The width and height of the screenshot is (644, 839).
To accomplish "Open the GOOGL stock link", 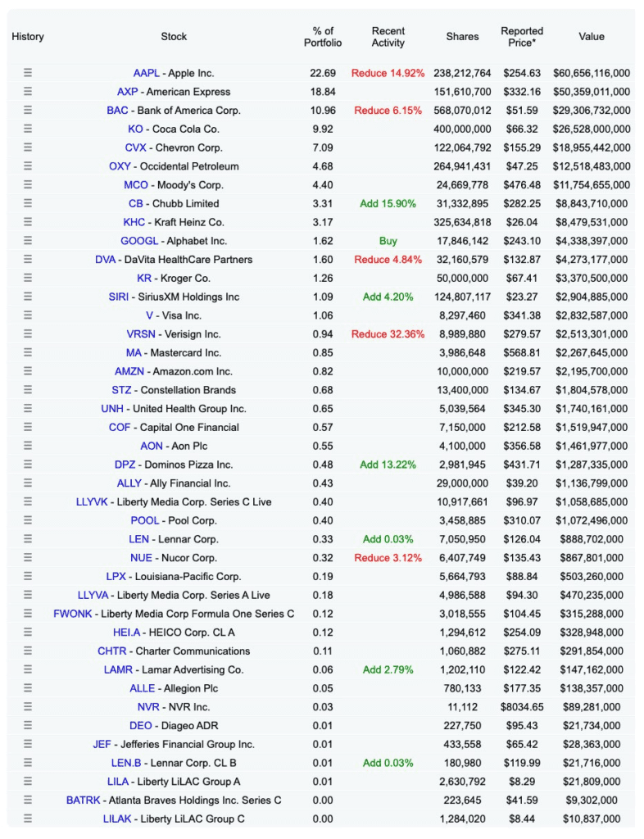I will pyautogui.click(x=134, y=241).
